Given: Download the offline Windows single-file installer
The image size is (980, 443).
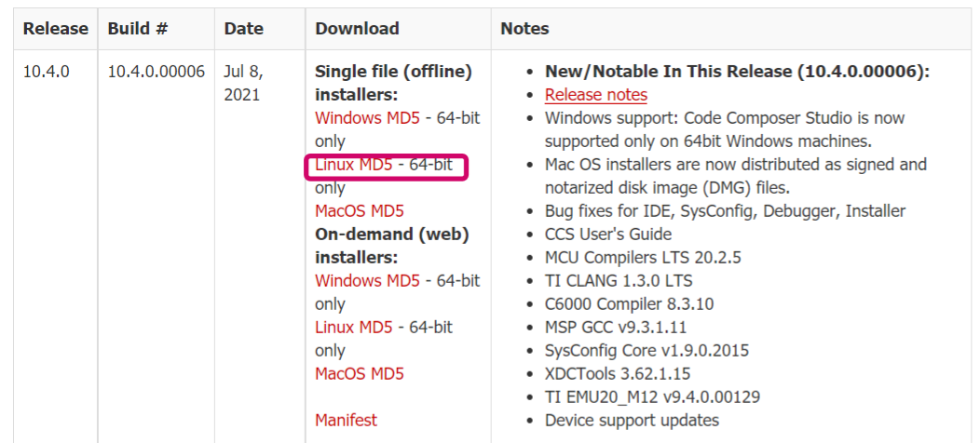Looking at the screenshot, I should pyautogui.click(x=344, y=118).
